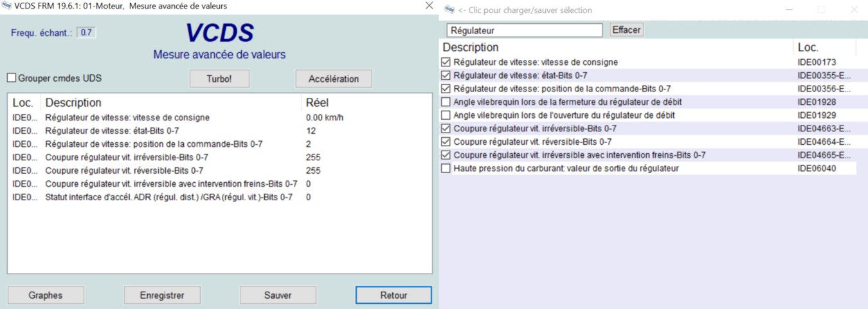Viewport: 868px width, 309px height.
Task: Select measured row Coupure régulateur vit. réversible-Bits 0-7
Action: coord(219,171)
